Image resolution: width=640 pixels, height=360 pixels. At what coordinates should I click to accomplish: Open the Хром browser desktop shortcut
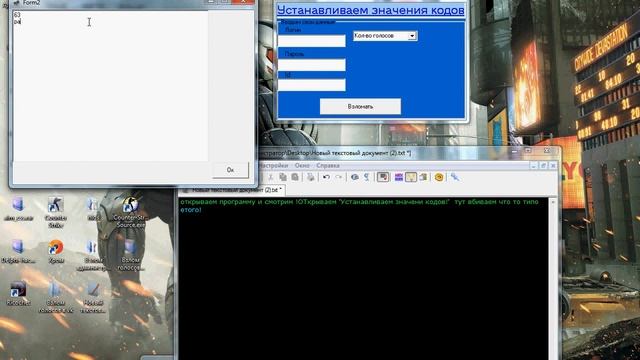point(56,251)
